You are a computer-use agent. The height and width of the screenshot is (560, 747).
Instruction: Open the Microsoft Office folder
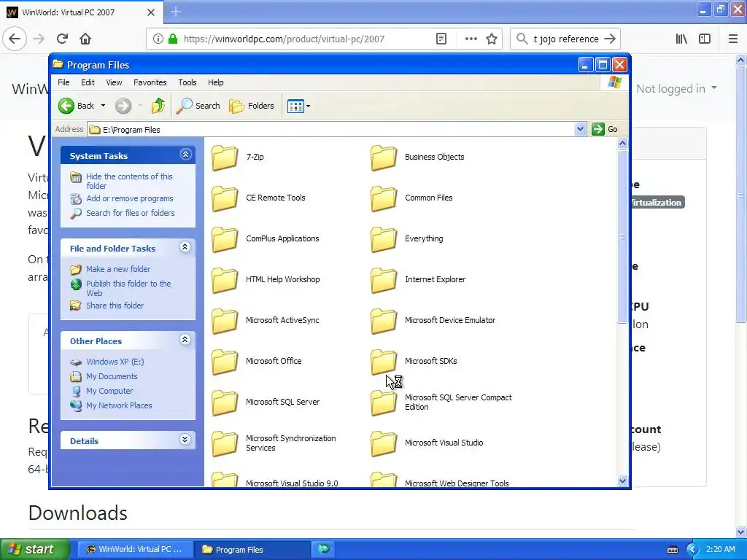(x=256, y=362)
